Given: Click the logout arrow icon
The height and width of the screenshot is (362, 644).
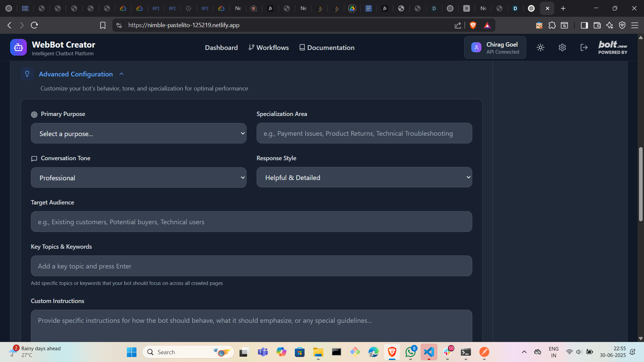Looking at the screenshot, I should click(584, 48).
